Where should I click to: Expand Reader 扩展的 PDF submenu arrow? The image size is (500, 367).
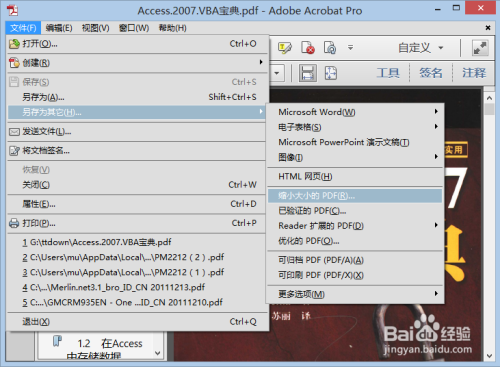pos(436,225)
